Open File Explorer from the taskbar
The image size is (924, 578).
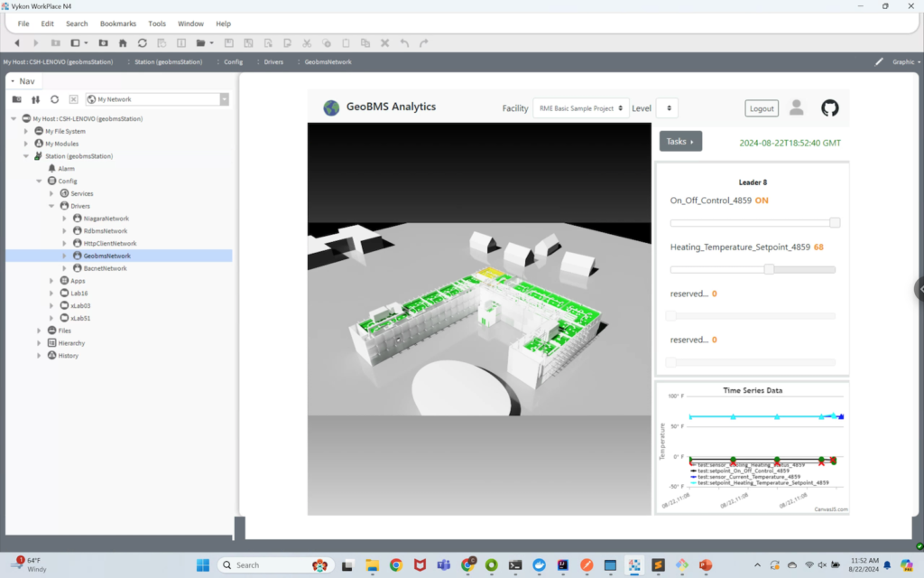coord(372,565)
